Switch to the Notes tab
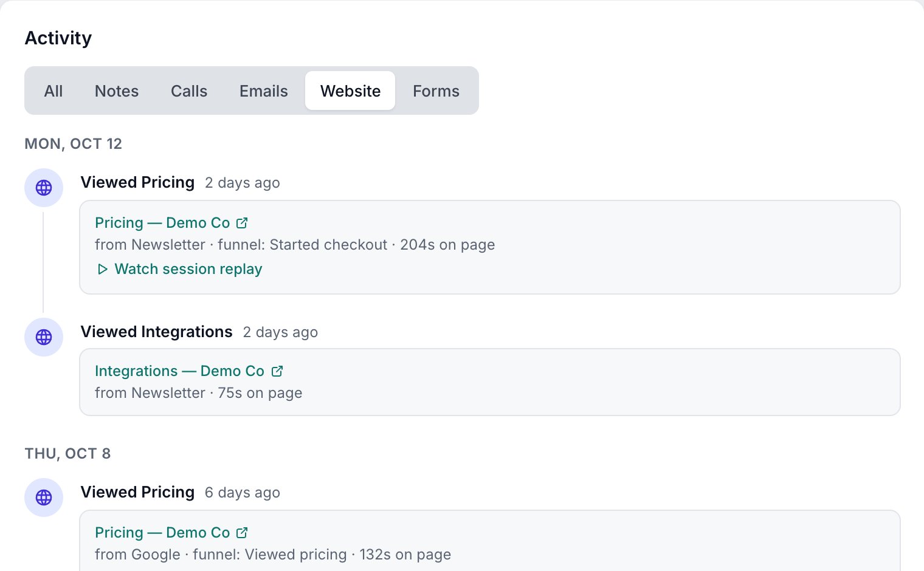Screen dimensions: 924x571 (x=117, y=91)
